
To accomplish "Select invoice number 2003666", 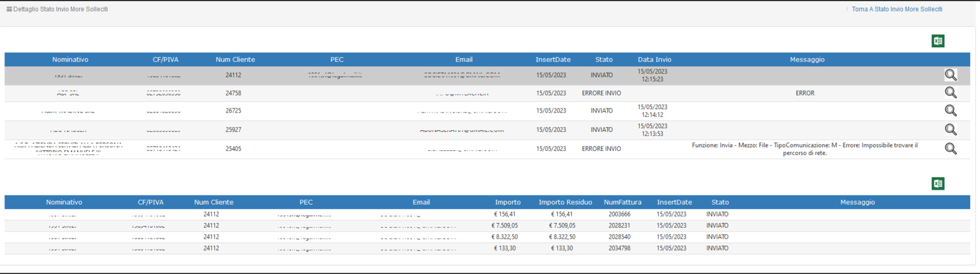I will tap(619, 214).
